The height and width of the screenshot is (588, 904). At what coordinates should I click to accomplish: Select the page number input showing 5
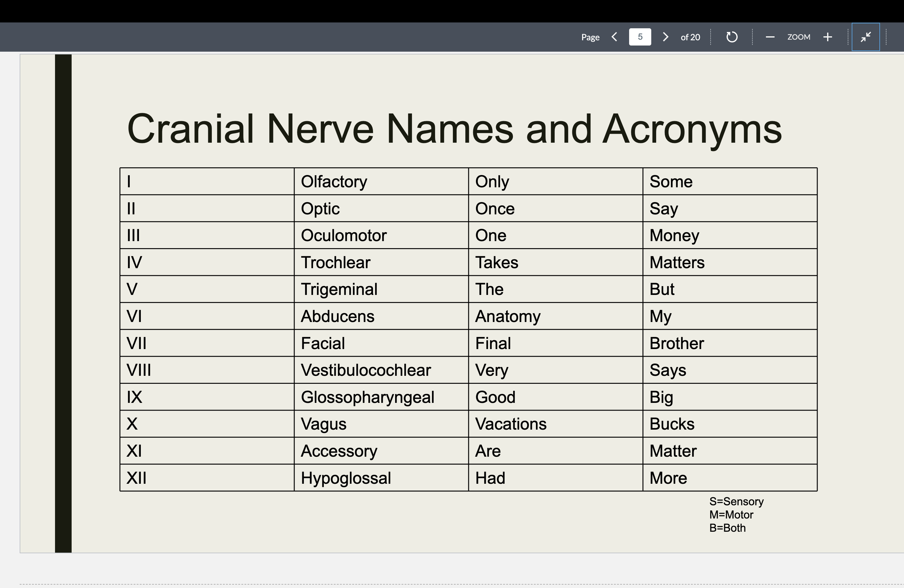click(x=640, y=37)
